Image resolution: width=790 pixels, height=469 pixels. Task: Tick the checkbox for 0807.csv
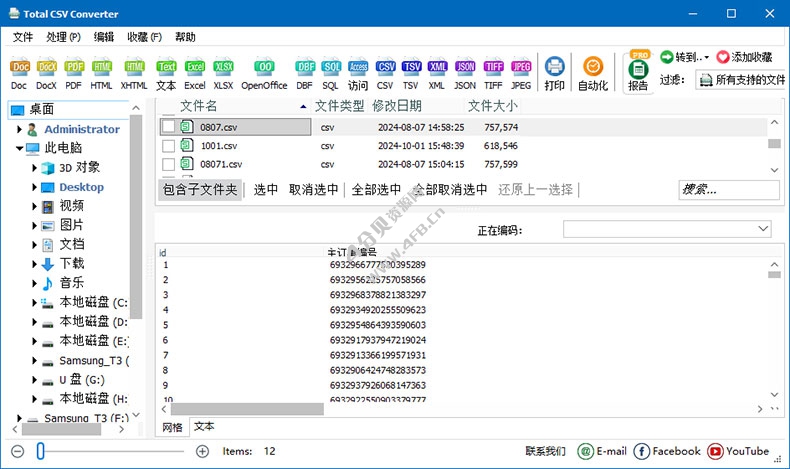[168, 126]
